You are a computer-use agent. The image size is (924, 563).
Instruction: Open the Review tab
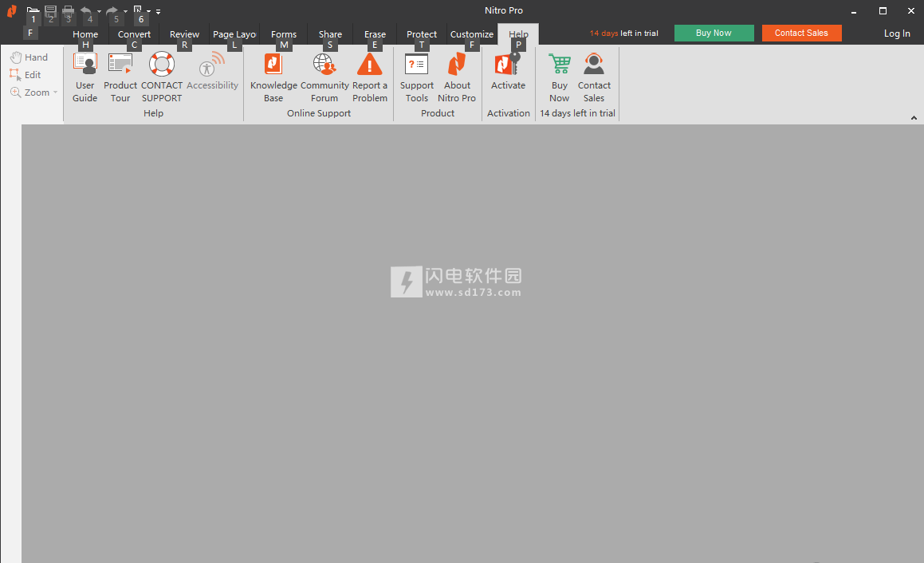coord(184,34)
